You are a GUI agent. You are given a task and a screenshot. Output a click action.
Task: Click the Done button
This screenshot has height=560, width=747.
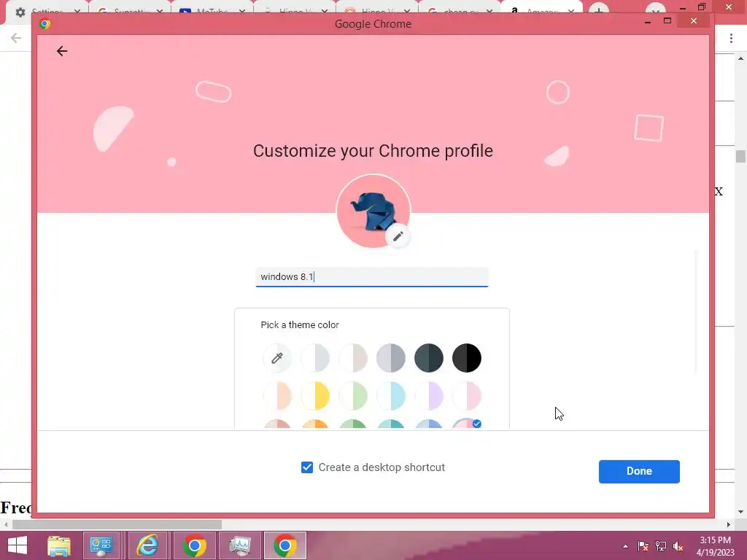639,472
